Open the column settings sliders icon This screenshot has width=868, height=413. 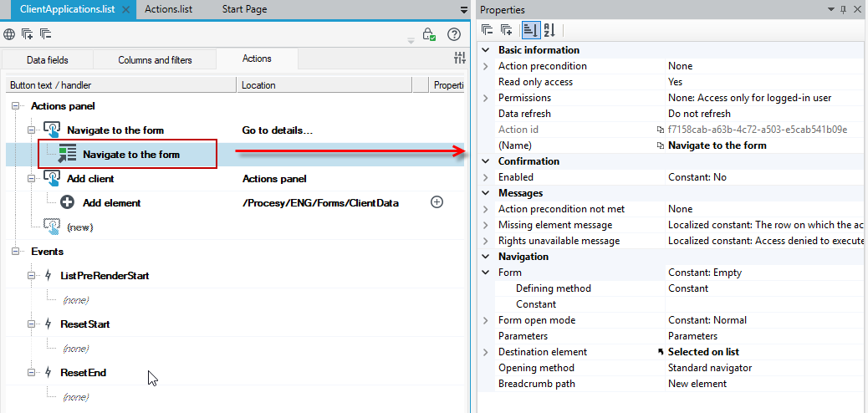pos(459,58)
